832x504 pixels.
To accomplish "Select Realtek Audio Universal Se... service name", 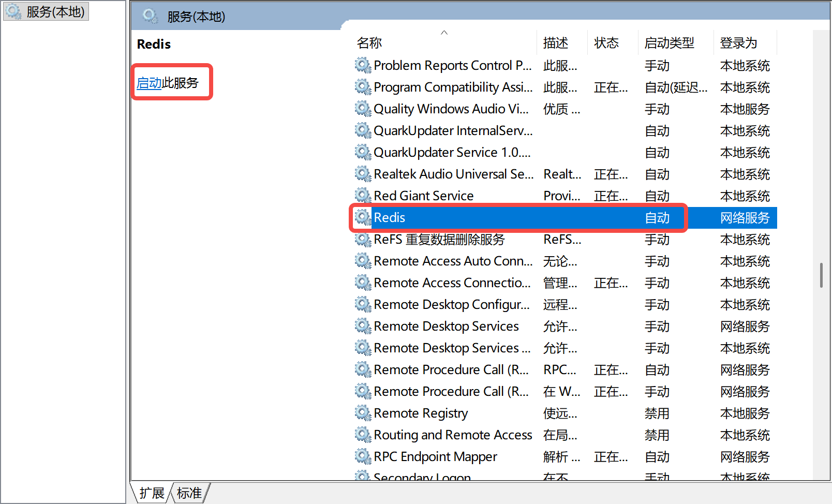I will [x=454, y=174].
